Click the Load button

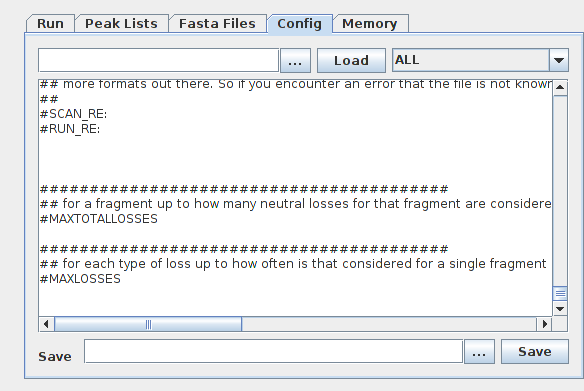click(x=351, y=60)
